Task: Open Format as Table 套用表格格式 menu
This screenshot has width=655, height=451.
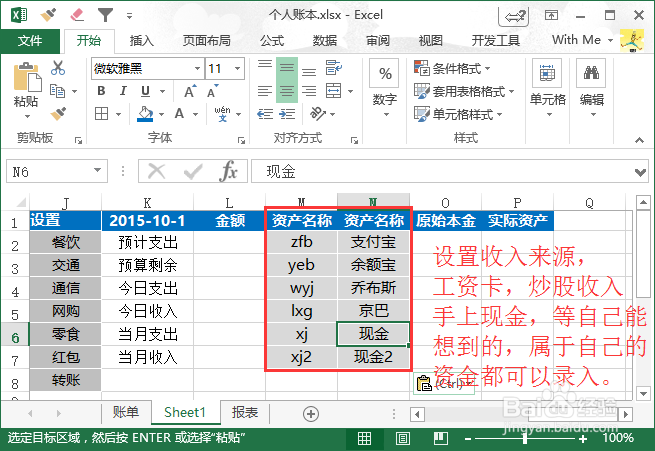Action: click(464, 91)
